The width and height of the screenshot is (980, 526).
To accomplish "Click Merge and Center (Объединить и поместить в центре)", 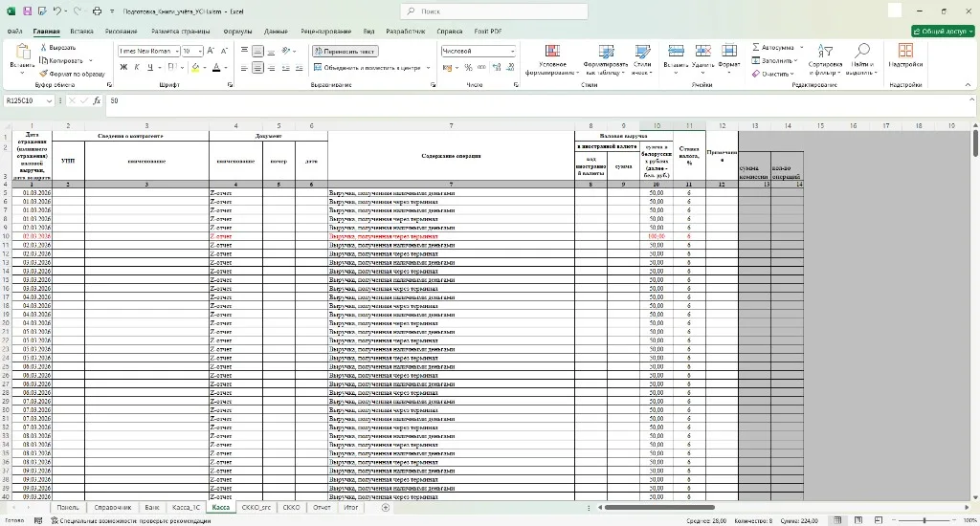I will pyautogui.click(x=367, y=68).
